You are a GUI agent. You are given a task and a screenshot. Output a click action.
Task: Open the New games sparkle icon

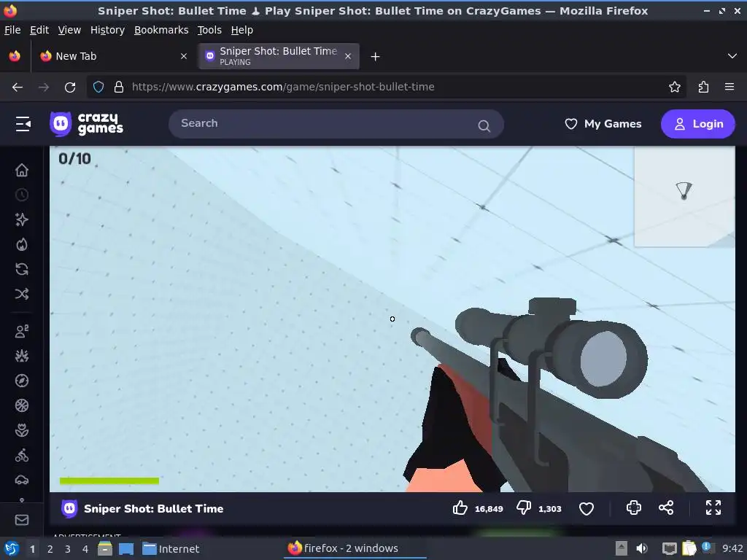(x=22, y=219)
